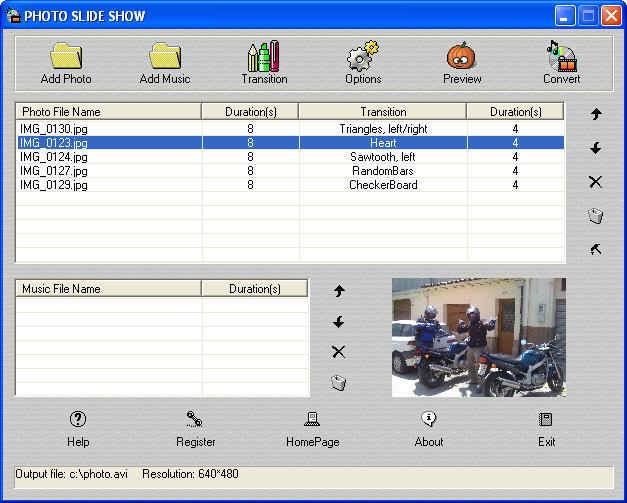The image size is (627, 503).
Task: Clear photo list with trash bin icon
Action: pyautogui.click(x=596, y=216)
